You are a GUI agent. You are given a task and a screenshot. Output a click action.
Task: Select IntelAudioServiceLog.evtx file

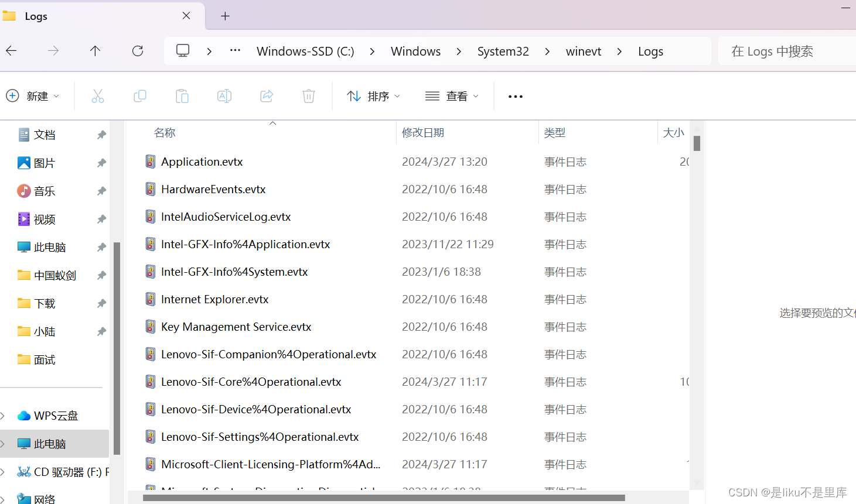tap(226, 217)
